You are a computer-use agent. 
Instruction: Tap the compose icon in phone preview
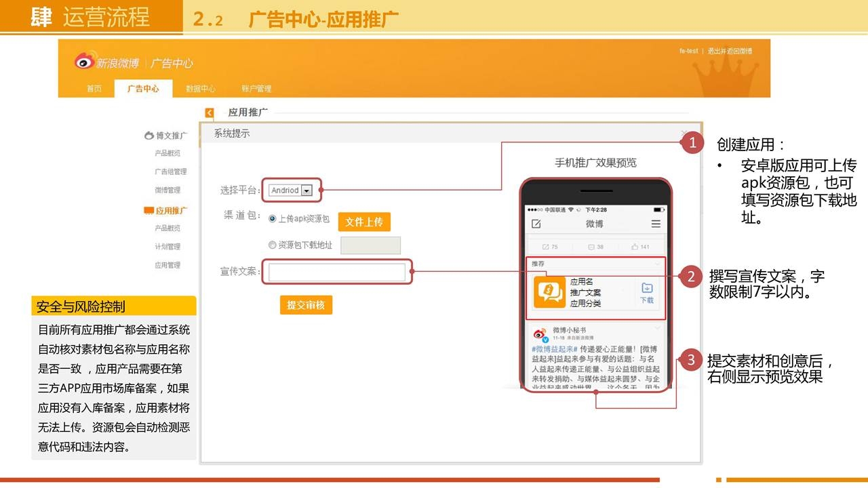tap(536, 224)
